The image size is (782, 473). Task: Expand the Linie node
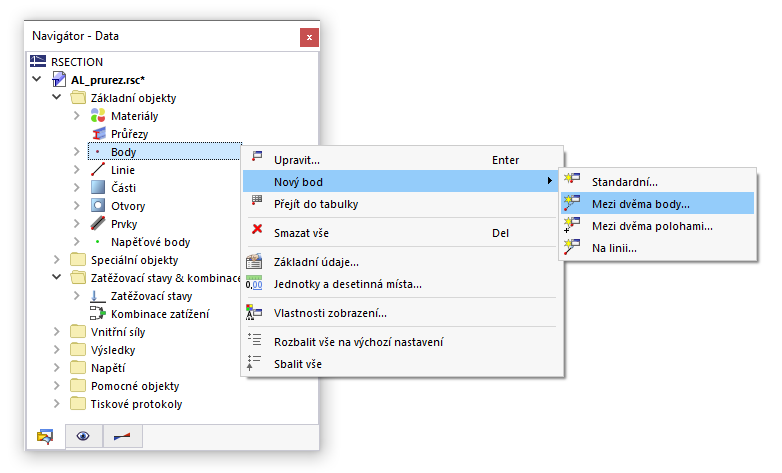click(x=76, y=169)
